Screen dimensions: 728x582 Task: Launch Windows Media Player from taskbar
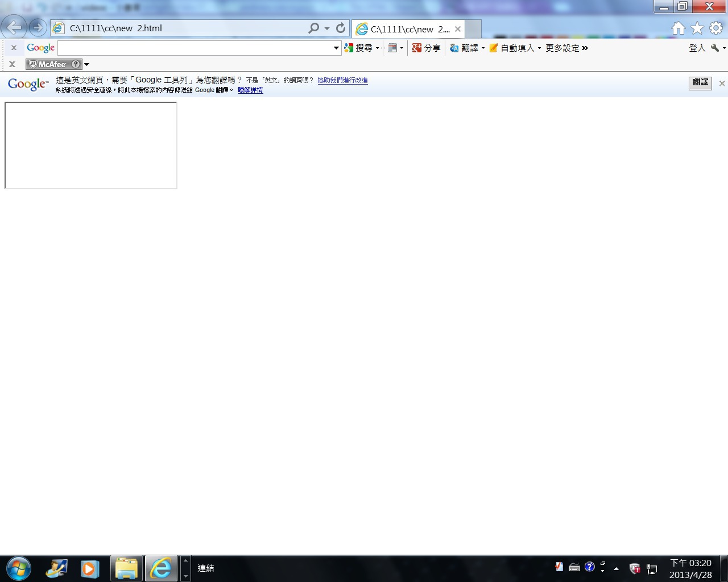(x=90, y=568)
